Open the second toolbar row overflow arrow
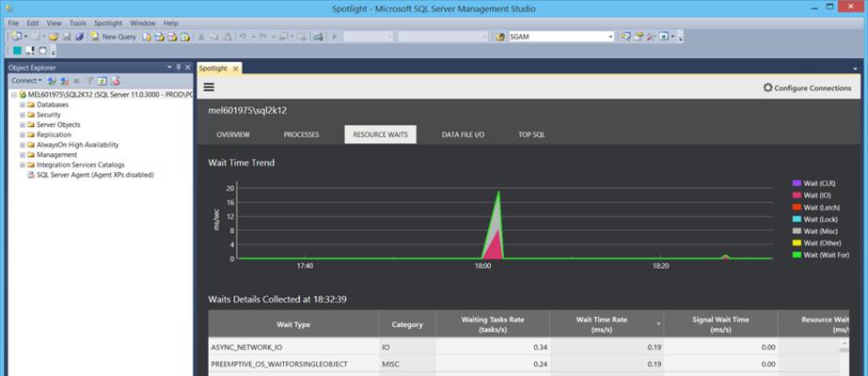This screenshot has height=376, width=868. tap(54, 51)
